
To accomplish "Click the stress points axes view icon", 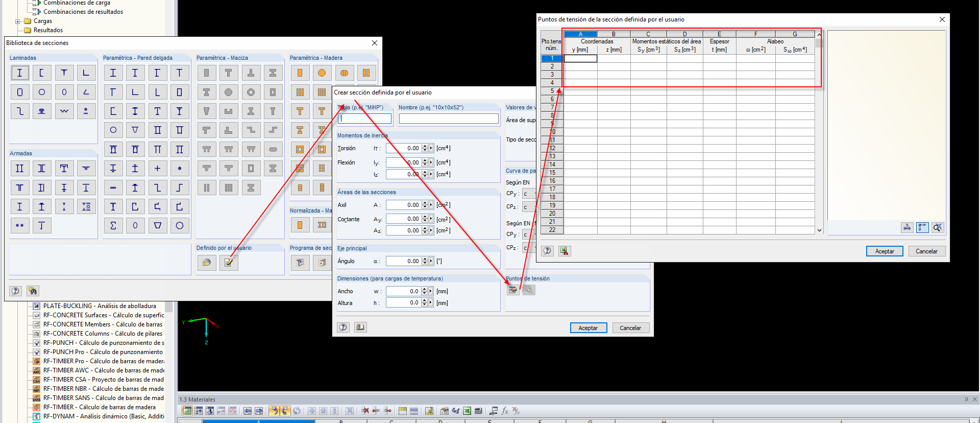I will click(x=922, y=228).
